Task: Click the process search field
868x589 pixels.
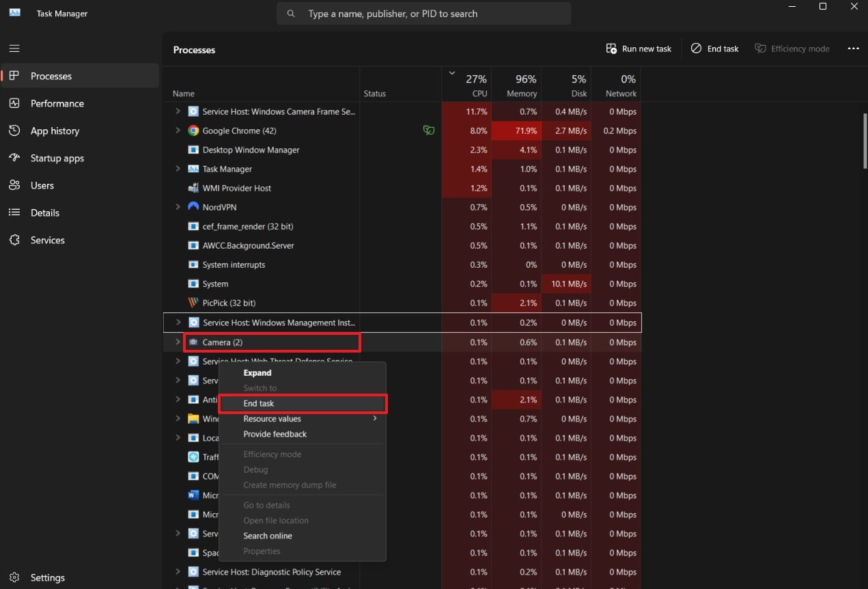Action: [423, 13]
